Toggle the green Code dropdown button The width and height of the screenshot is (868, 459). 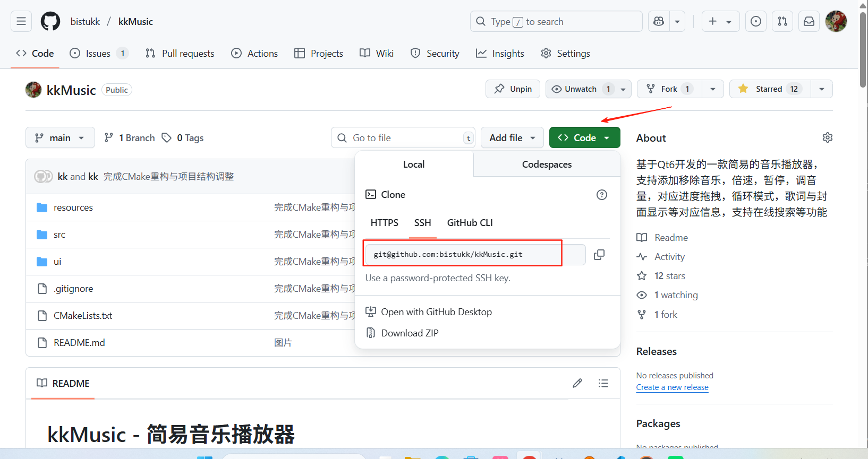(585, 137)
